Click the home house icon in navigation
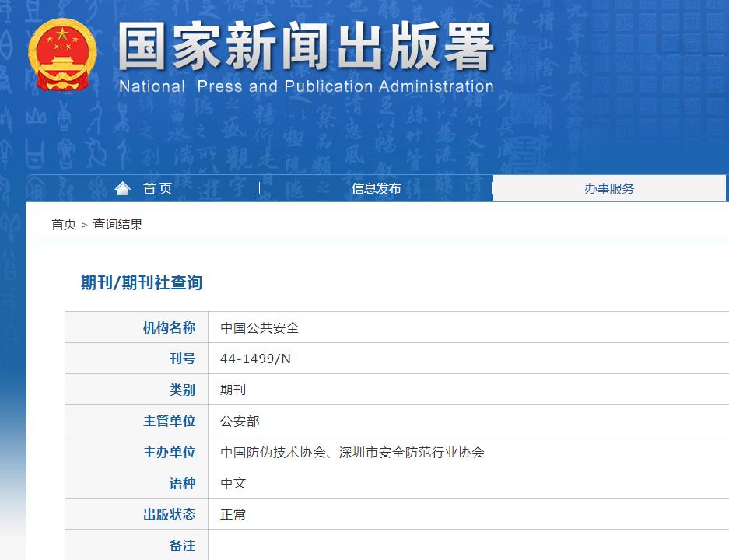Screen dimensions: 729x560 (122, 187)
